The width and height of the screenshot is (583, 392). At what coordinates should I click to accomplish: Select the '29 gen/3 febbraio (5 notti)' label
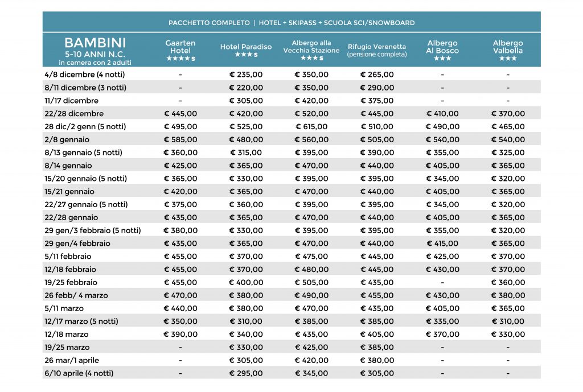pos(93,230)
